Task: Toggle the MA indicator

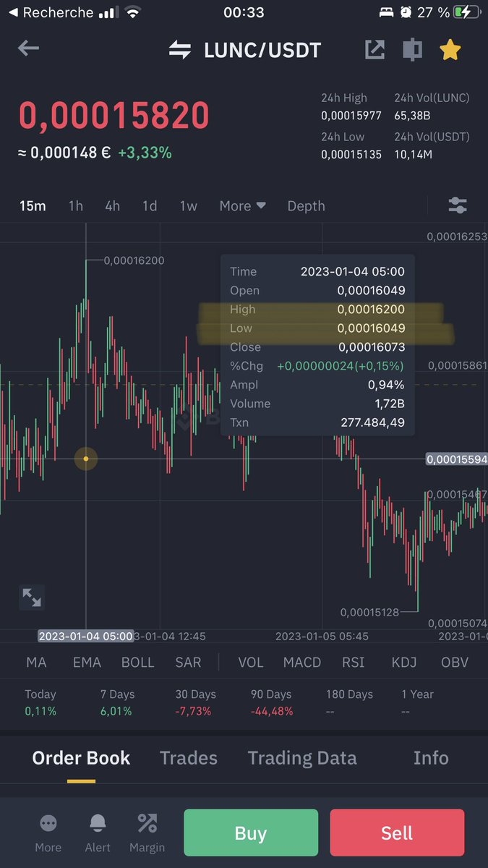Action: (x=36, y=662)
